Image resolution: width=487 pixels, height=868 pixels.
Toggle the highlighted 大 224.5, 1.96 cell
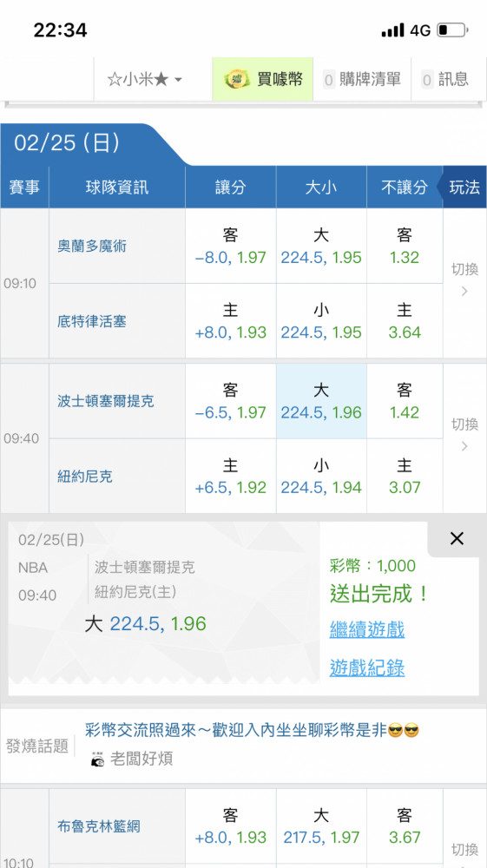point(321,401)
